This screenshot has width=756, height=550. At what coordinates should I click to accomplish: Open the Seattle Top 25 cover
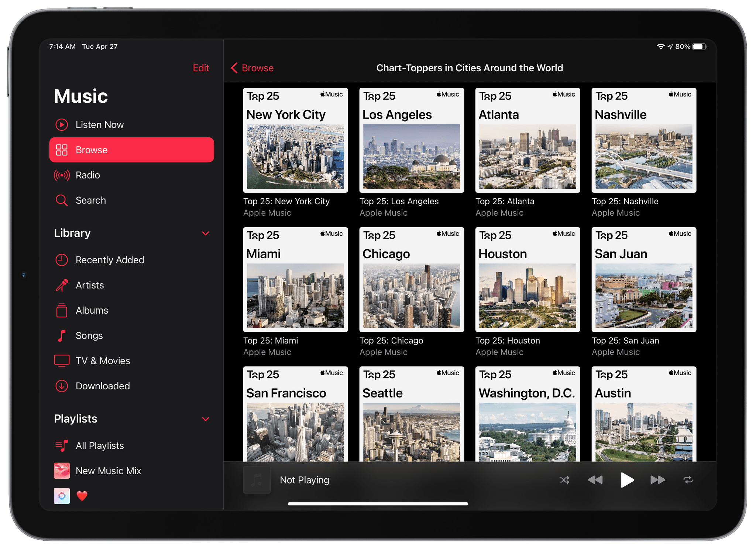click(412, 414)
